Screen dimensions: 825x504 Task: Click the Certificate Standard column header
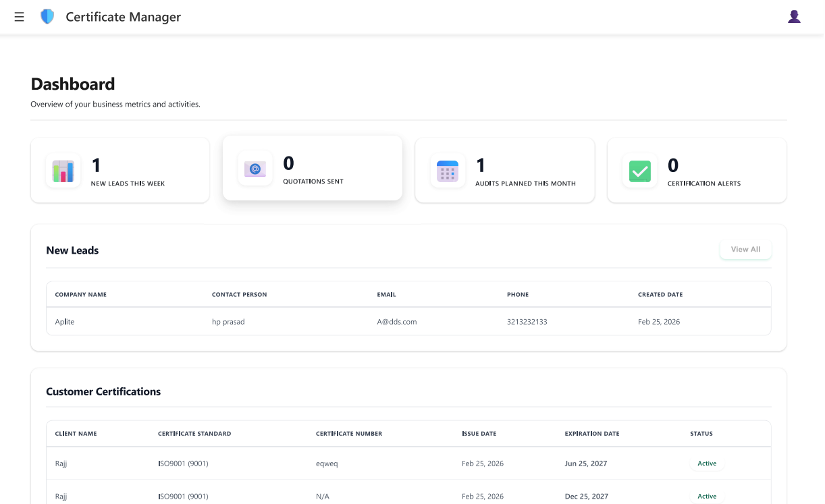(x=194, y=434)
